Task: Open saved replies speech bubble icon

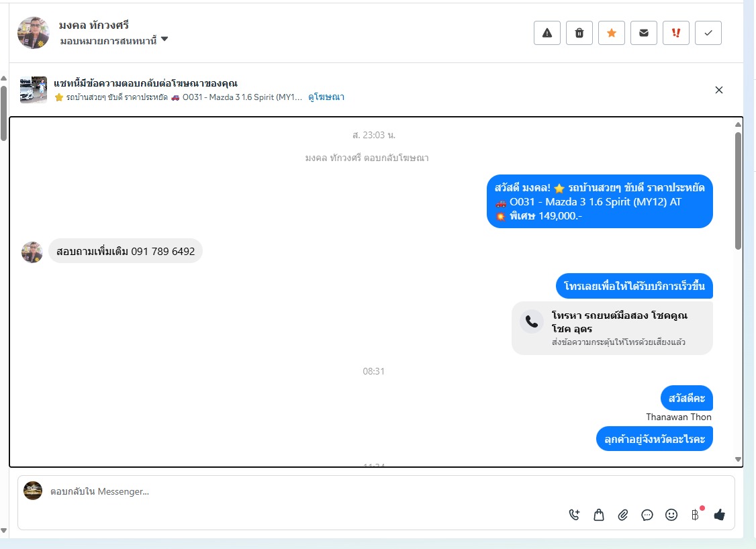Action: tap(647, 515)
